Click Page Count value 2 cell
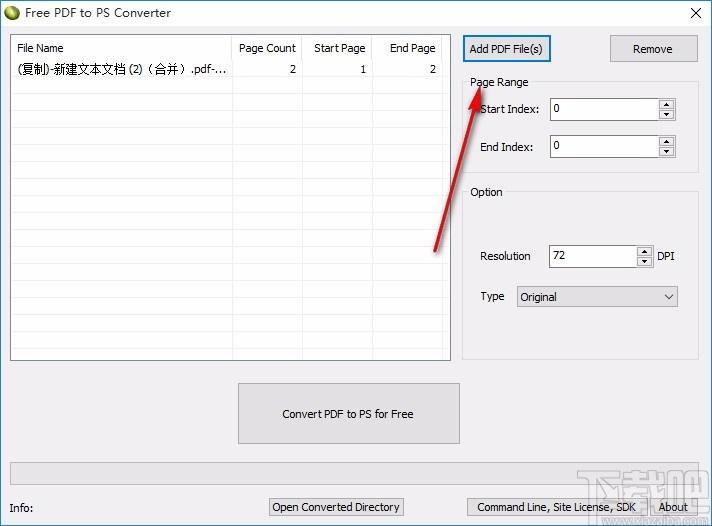The image size is (712, 526). 267,69
